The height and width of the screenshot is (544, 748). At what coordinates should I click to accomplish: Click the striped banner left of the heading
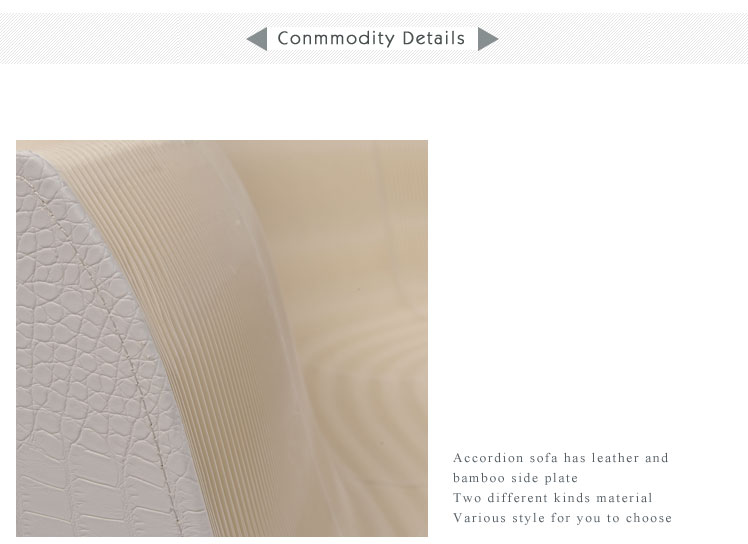pyautogui.click(x=123, y=39)
